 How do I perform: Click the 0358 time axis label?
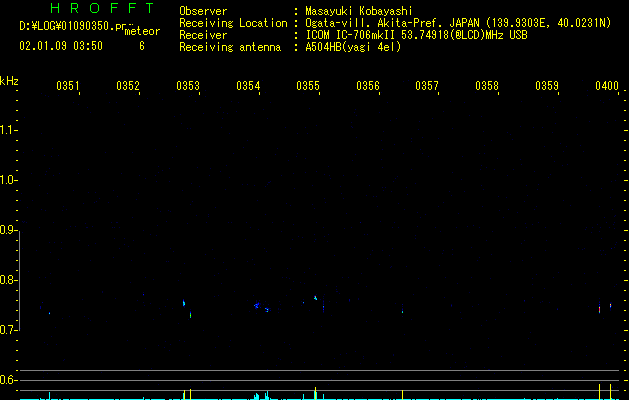click(x=487, y=86)
